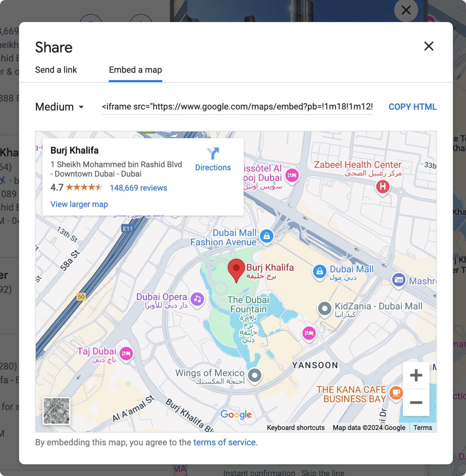Select the Embed a map tab
This screenshot has width=466, height=476.
pyautogui.click(x=135, y=70)
